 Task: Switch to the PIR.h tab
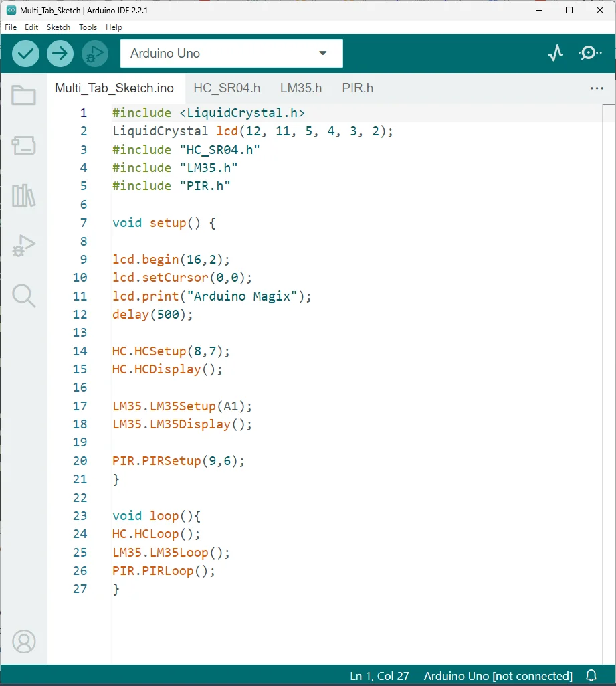click(358, 88)
